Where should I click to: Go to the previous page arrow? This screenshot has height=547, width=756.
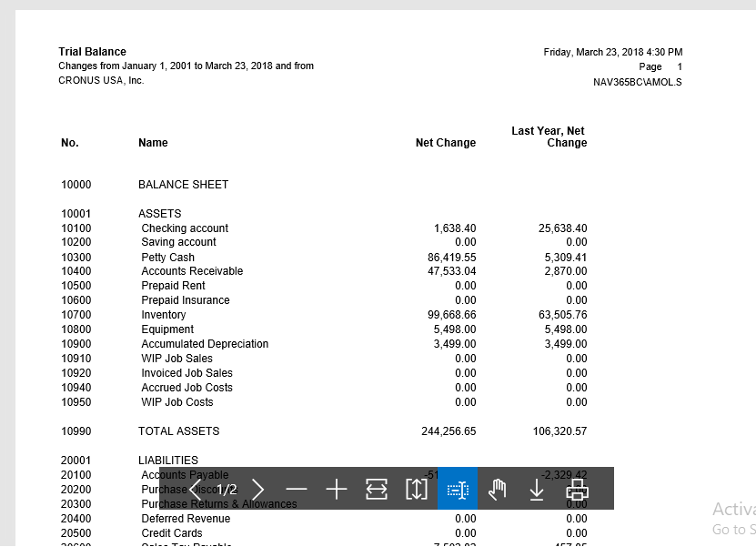tap(194, 490)
